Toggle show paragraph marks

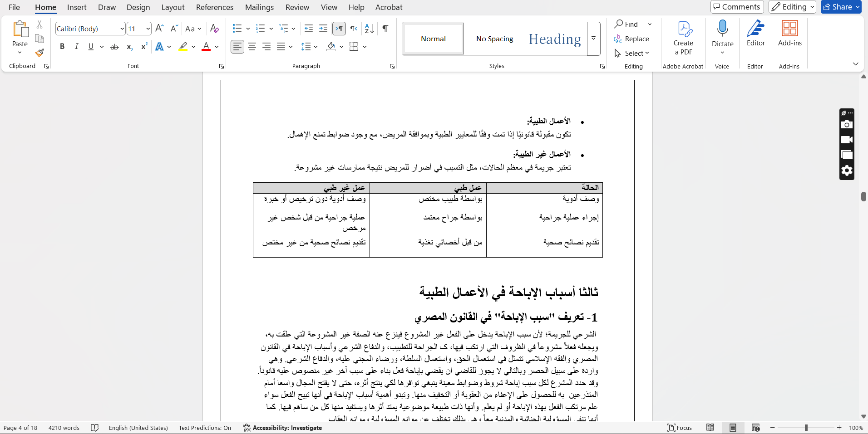[385, 29]
